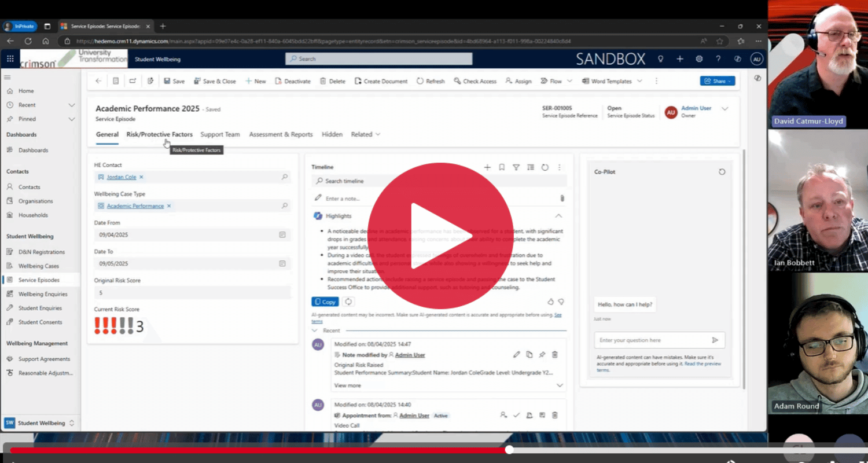
Task: Delete the note with trash icon
Action: pyautogui.click(x=555, y=355)
